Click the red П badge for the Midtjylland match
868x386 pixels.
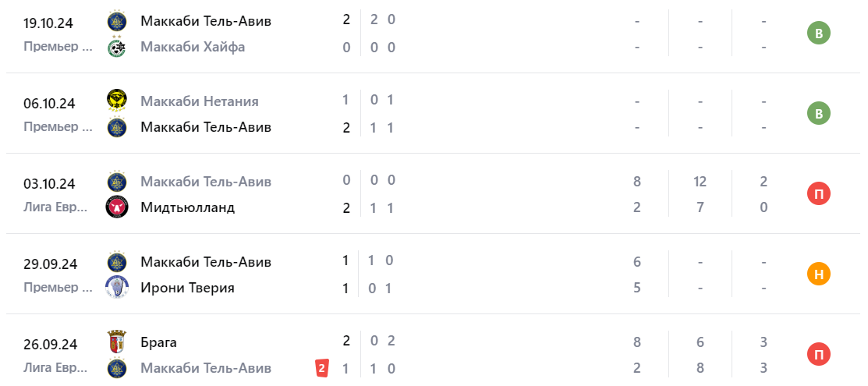(x=818, y=193)
